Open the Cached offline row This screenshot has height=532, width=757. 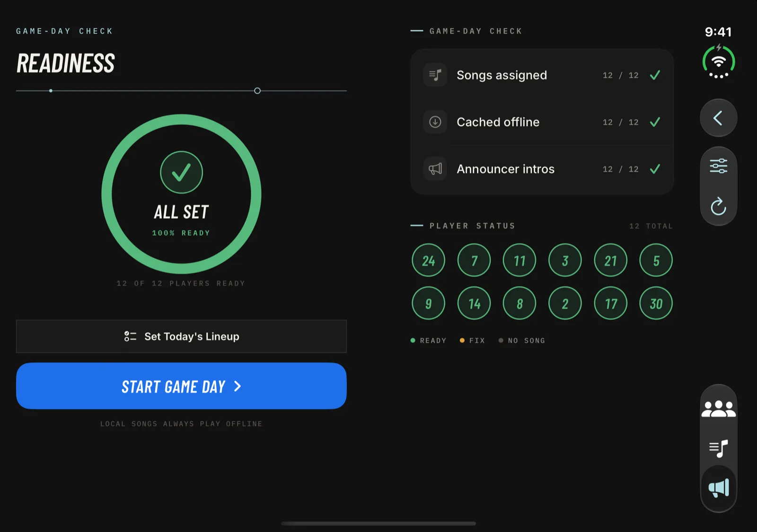pyautogui.click(x=542, y=122)
